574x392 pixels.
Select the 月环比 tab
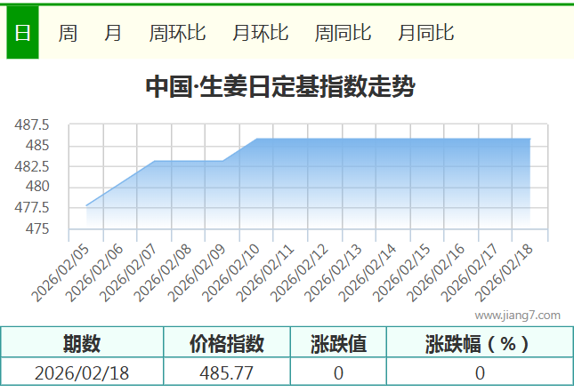click(x=260, y=33)
